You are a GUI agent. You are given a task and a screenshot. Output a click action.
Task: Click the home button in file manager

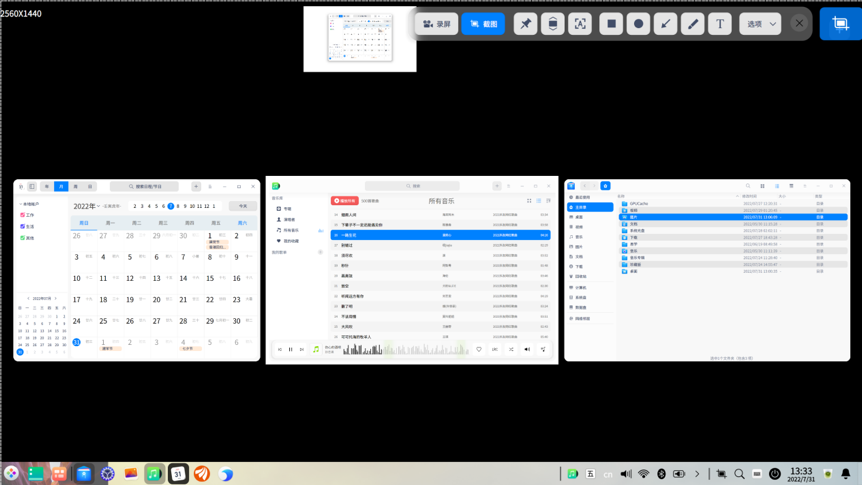click(x=605, y=186)
